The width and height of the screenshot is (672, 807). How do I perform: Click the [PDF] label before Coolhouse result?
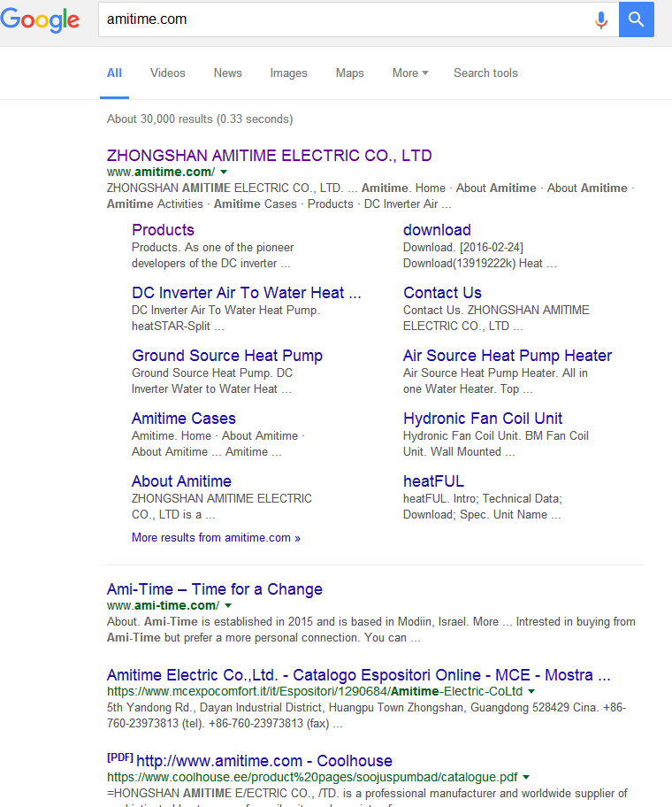(119, 758)
